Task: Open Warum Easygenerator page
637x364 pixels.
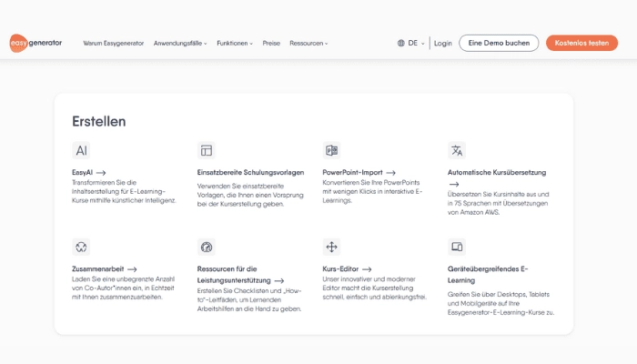Action: tap(114, 43)
